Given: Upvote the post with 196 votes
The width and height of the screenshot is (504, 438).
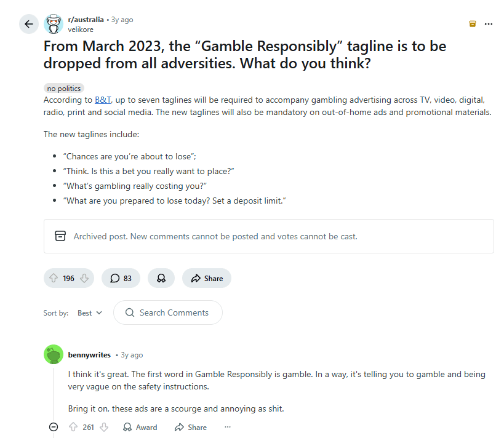Looking at the screenshot, I should pos(54,278).
